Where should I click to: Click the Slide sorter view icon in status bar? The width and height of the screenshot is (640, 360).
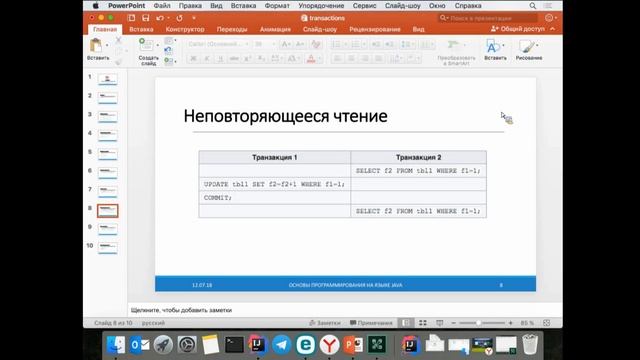point(423,323)
